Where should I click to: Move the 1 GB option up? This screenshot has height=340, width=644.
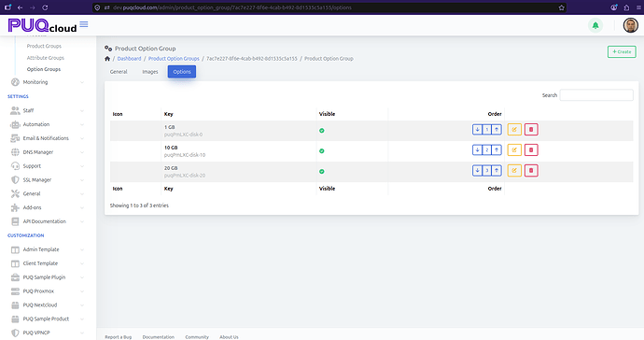pos(497,130)
